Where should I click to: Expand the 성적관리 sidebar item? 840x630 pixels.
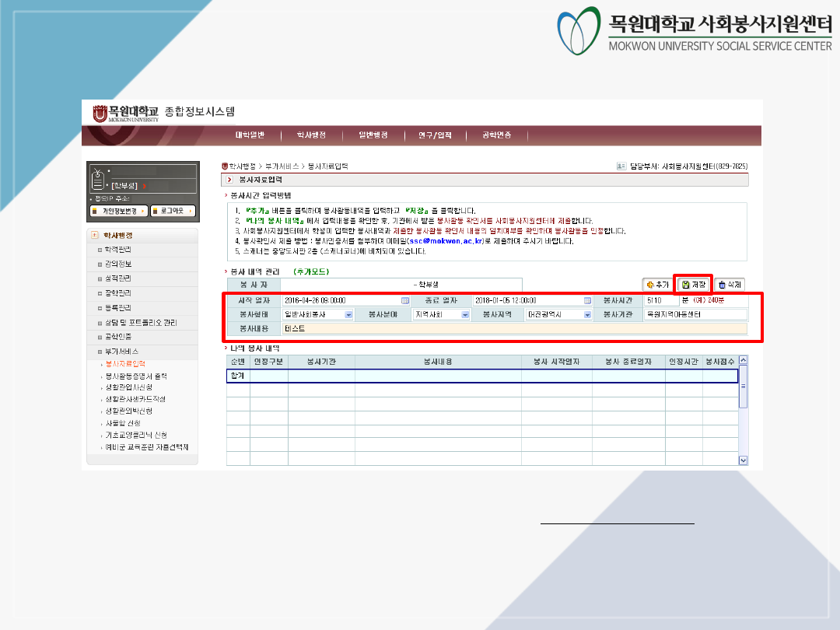118,278
